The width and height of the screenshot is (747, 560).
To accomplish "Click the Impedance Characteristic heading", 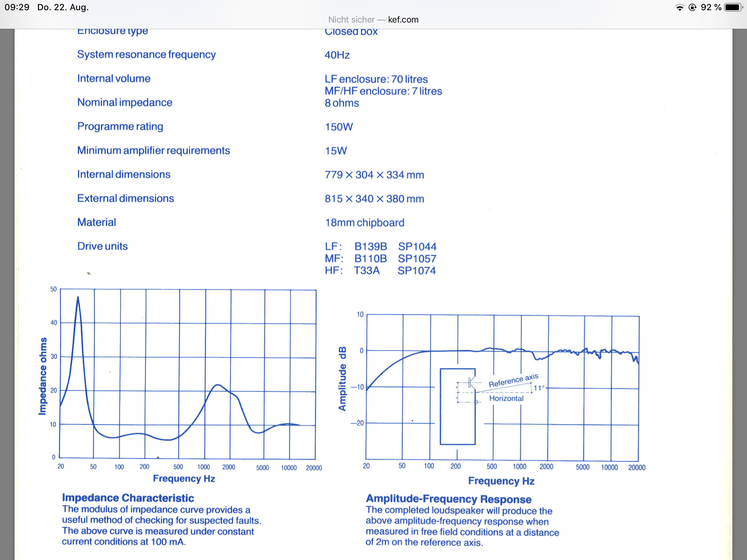I will pos(128,498).
